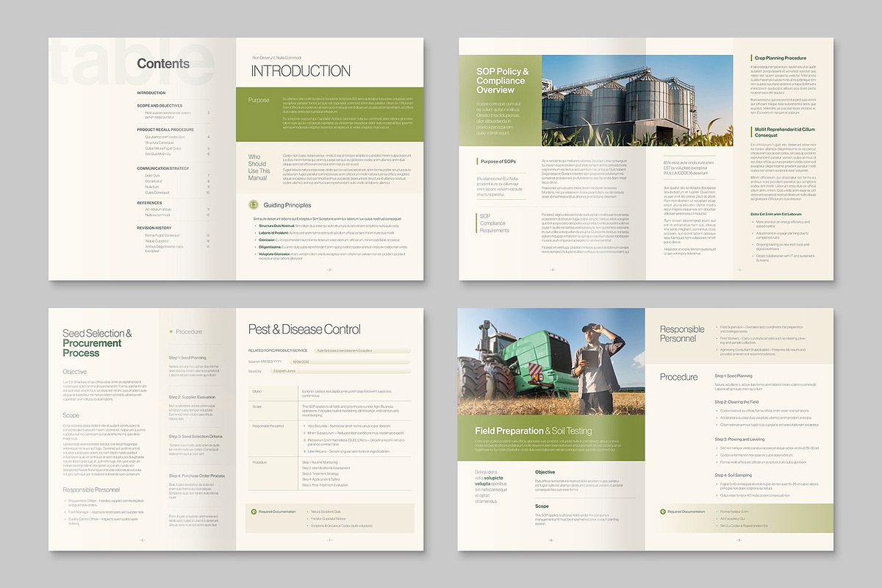This screenshot has width=882, height=588.
Task: Select the grain silos photo
Action: 637,100
